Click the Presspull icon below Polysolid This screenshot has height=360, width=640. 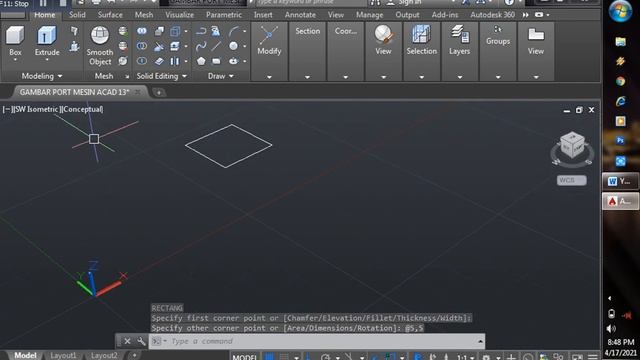[x=74, y=46]
